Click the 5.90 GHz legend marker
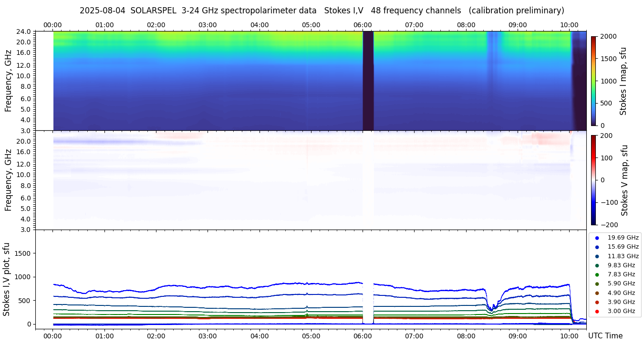Image resolution: width=644 pixels, height=346 pixels. coord(597,284)
